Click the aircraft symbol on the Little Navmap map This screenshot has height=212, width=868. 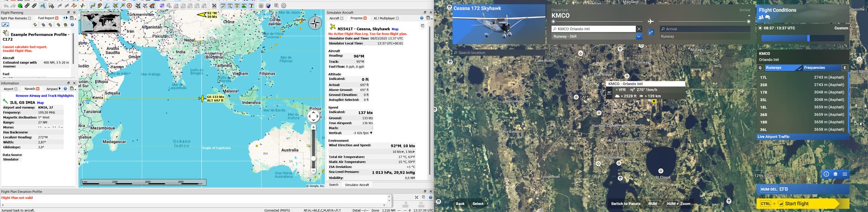click(x=202, y=98)
